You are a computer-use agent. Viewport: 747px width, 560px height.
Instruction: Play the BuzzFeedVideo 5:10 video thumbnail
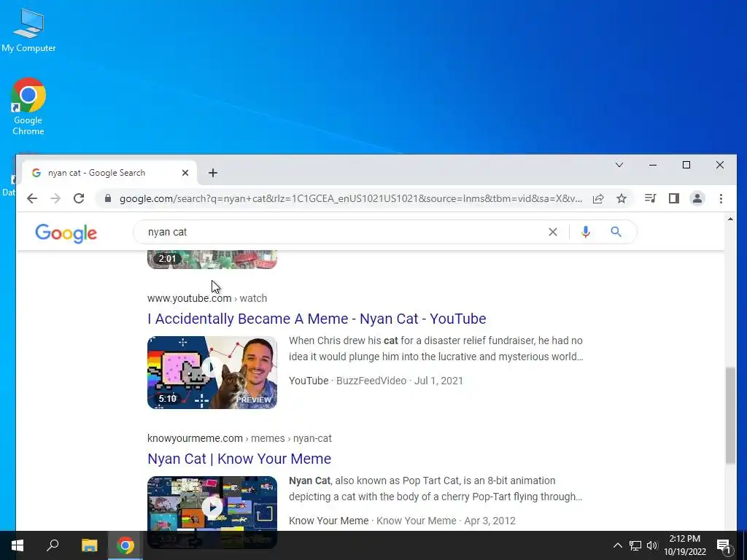[x=212, y=373]
